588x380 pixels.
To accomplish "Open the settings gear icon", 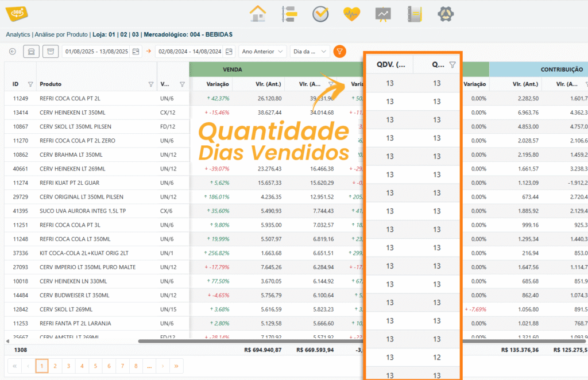I will pos(446,14).
